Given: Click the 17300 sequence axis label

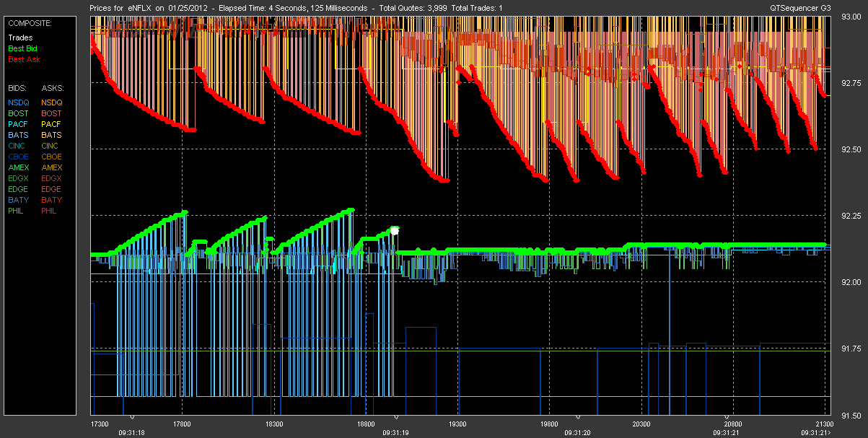Looking at the screenshot, I should [x=99, y=424].
